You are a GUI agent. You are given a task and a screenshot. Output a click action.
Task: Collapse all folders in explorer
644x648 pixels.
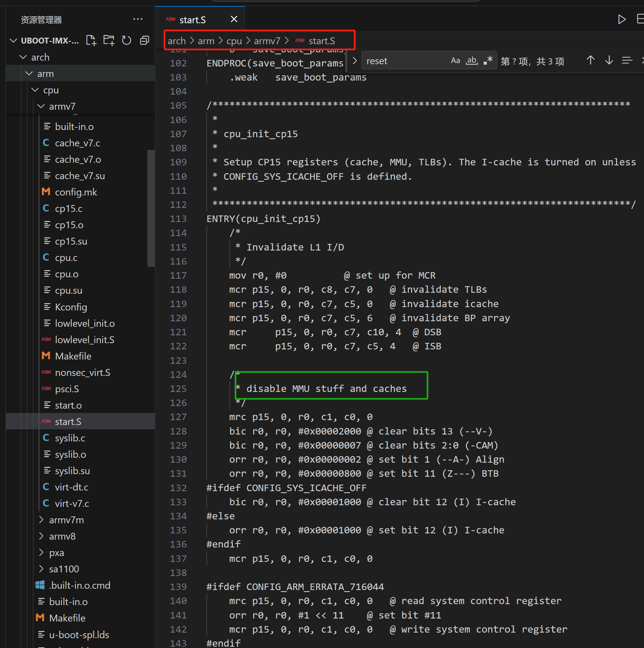pos(145,41)
